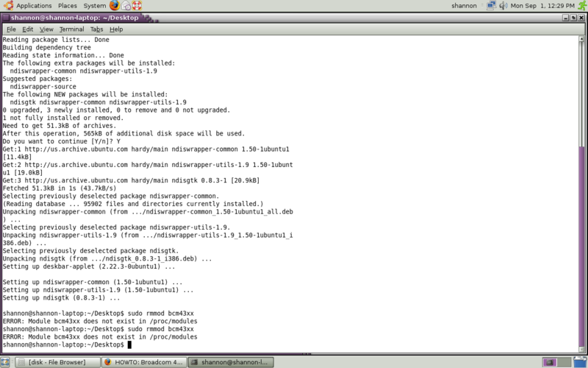
Task: Open the Terminal menu in menu bar
Action: pos(71,29)
